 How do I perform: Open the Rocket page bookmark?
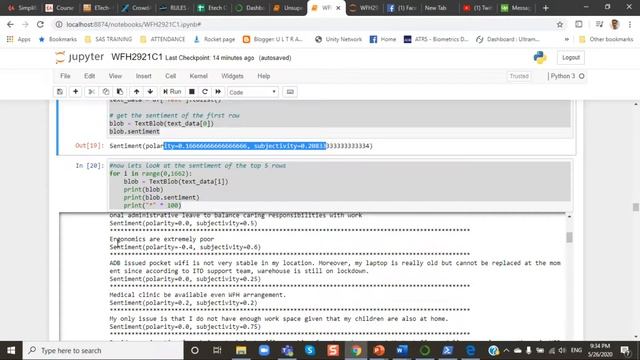point(214,39)
